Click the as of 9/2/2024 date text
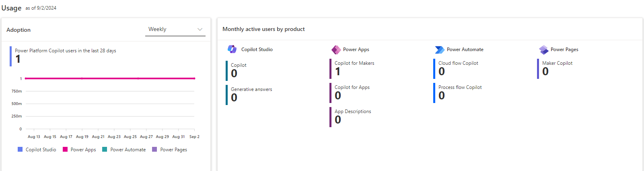The width and height of the screenshot is (644, 171). point(41,8)
